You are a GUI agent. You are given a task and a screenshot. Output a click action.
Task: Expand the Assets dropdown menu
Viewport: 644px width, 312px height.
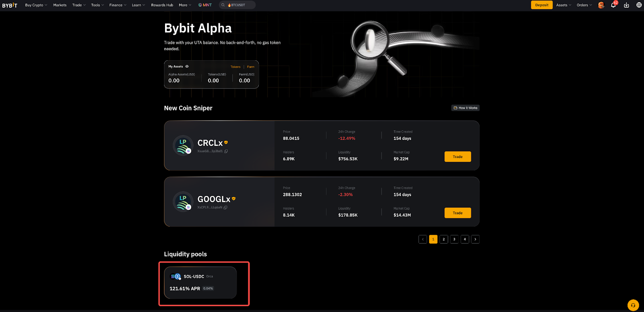pyautogui.click(x=563, y=5)
